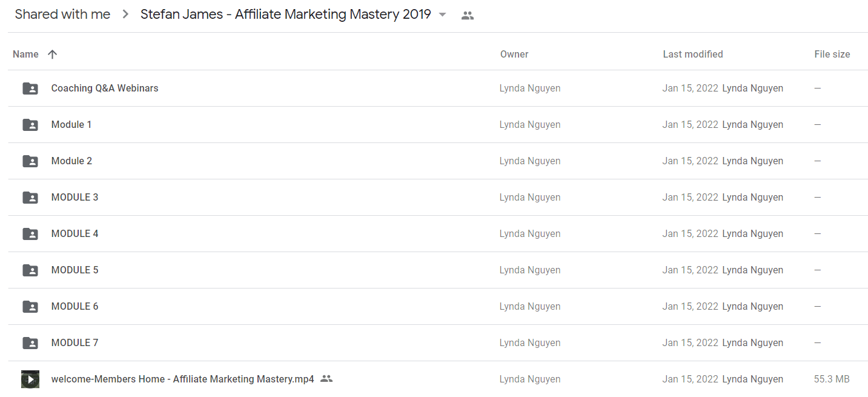Click Owner column's Lynda Nguyen for MODULE 4
Viewport: 868px width, 397px height.
[x=530, y=233]
